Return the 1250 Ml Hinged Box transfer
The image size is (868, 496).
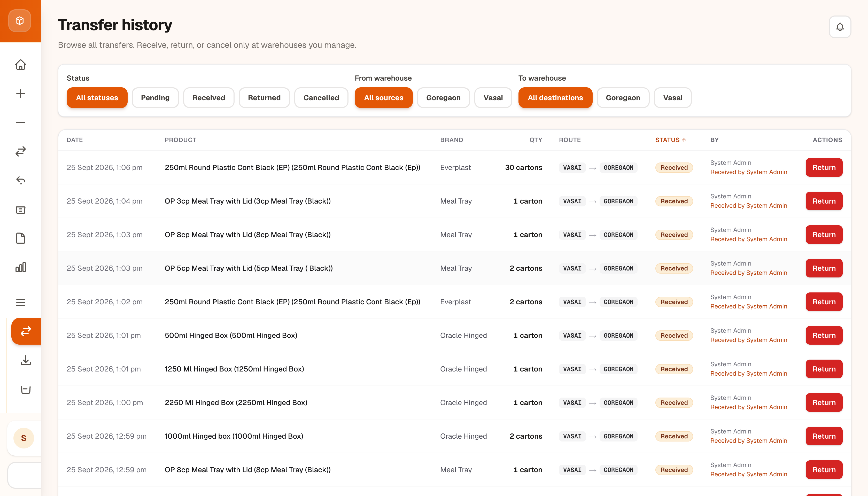click(824, 369)
